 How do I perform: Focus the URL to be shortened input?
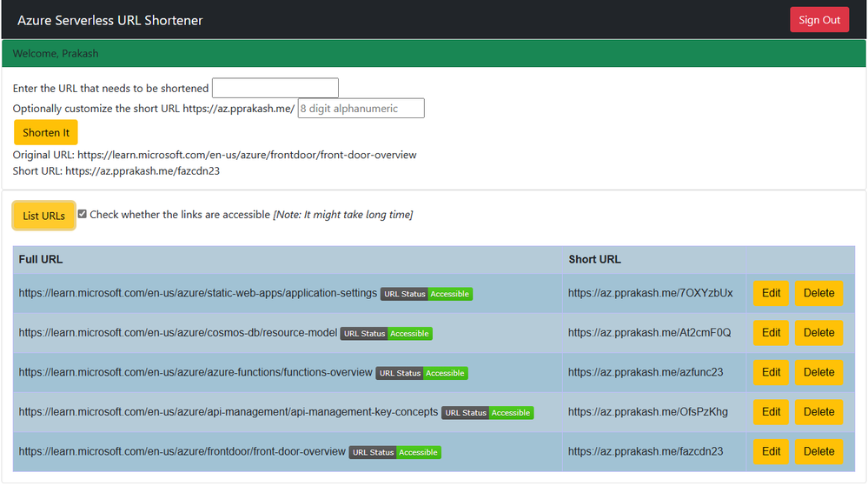(275, 88)
